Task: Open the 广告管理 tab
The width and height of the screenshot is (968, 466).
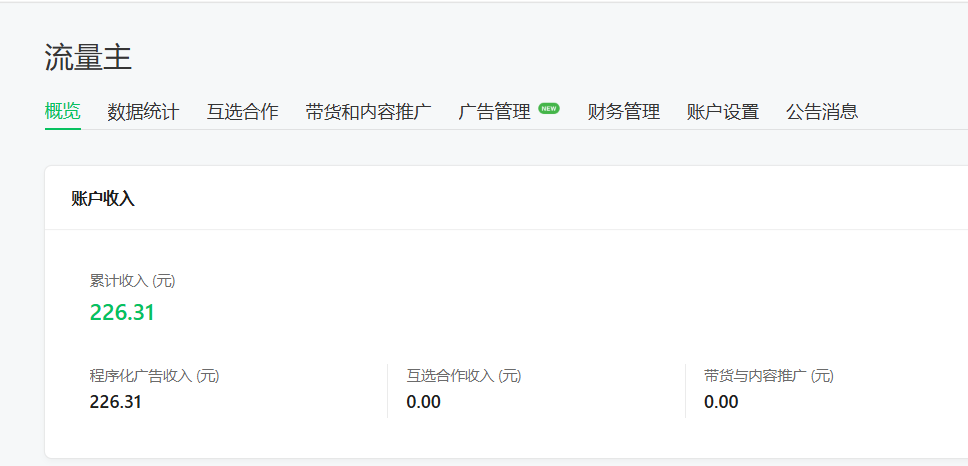Action: point(494,112)
